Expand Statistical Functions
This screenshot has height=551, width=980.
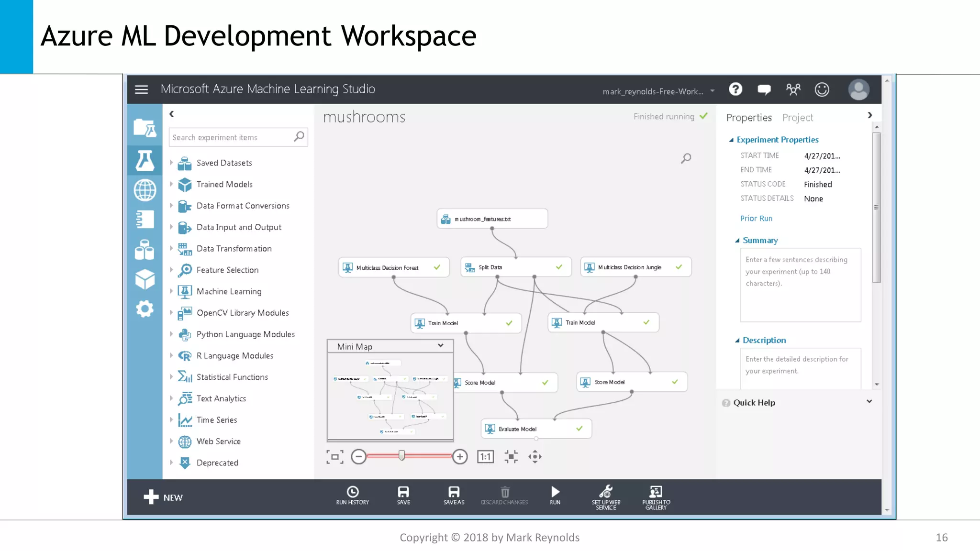pos(171,377)
